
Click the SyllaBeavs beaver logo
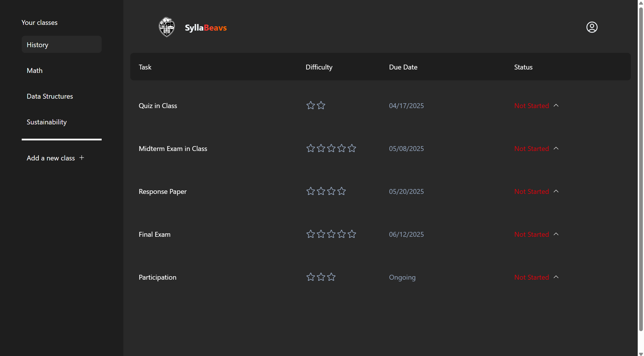click(x=167, y=27)
